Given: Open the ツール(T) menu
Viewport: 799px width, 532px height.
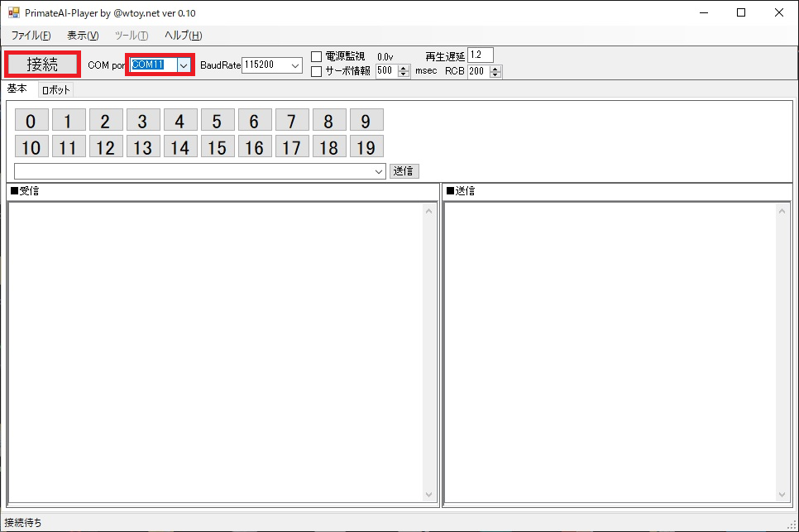Looking at the screenshot, I should 131,35.
